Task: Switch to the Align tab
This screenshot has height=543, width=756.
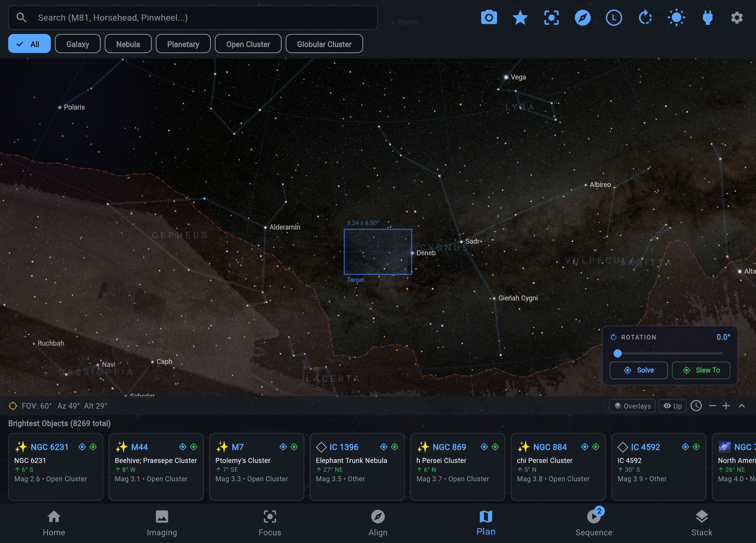Action: [x=378, y=523]
